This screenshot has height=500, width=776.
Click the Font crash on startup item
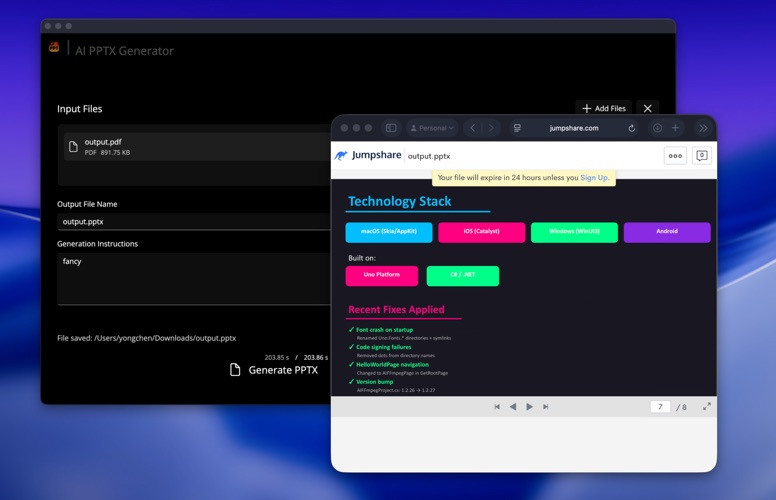385,330
